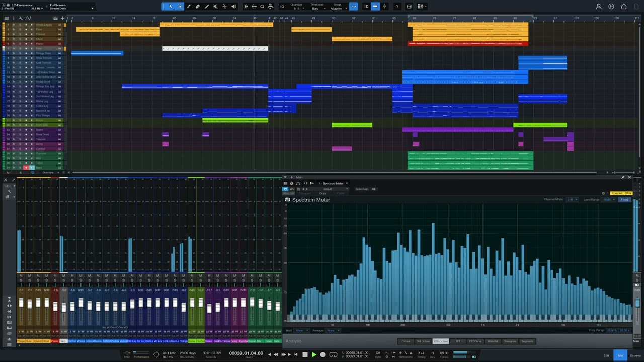Toggle the Snap to grid button
This screenshot has width=644, height=362.
click(x=354, y=7)
